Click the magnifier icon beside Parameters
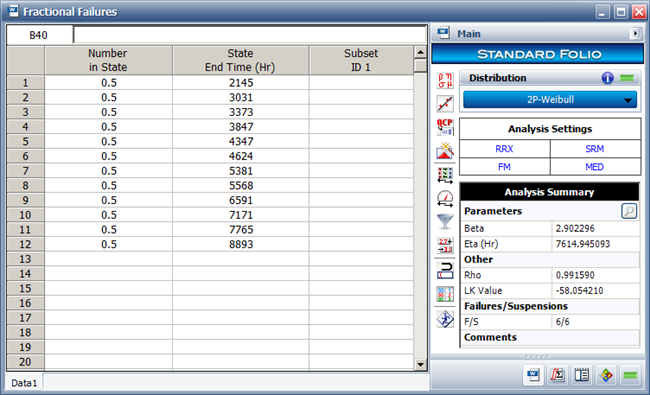 tap(629, 211)
